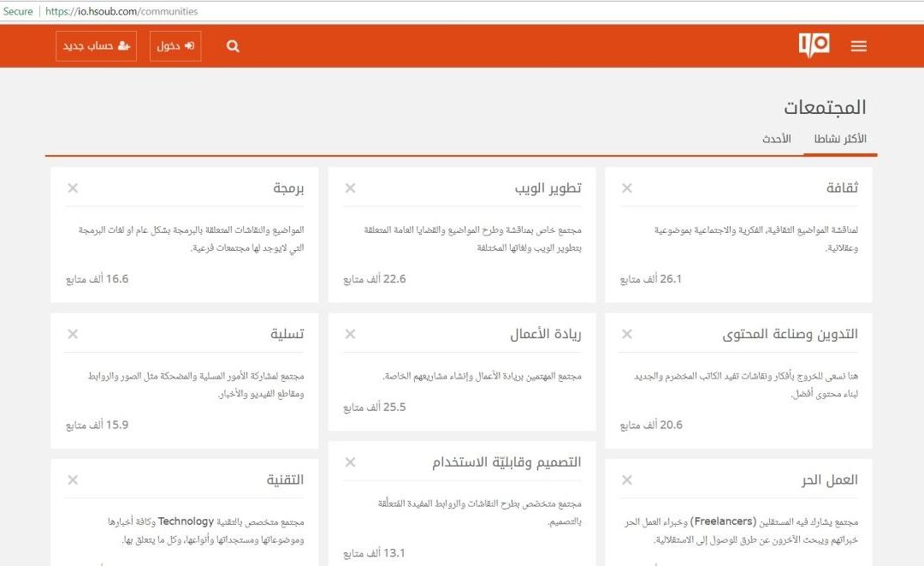This screenshot has height=566, width=924.
Task: Close the تسلية card with X
Action: point(73,334)
